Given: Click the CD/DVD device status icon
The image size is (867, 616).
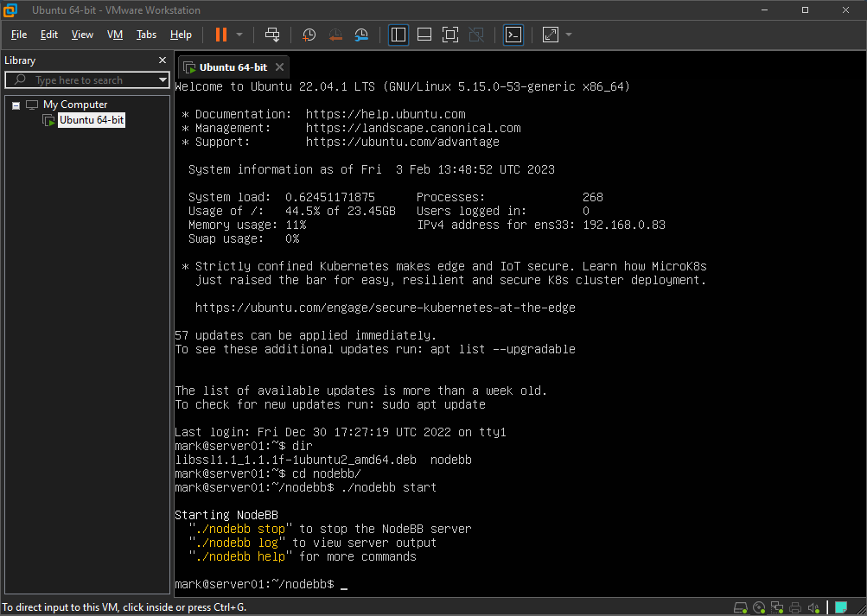Looking at the screenshot, I should (x=758, y=607).
